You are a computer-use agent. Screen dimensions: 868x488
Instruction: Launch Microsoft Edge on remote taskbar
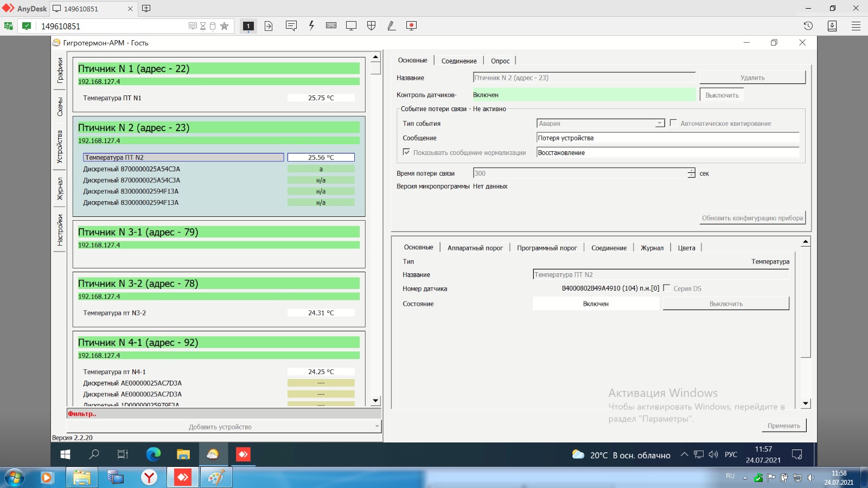point(154,454)
